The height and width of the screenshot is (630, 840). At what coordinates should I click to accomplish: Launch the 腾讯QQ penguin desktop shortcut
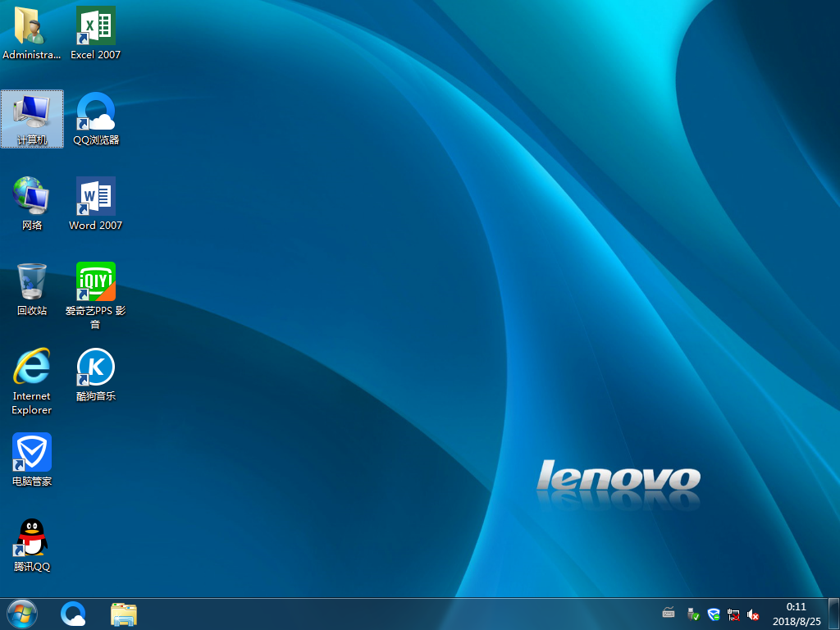click(x=32, y=546)
